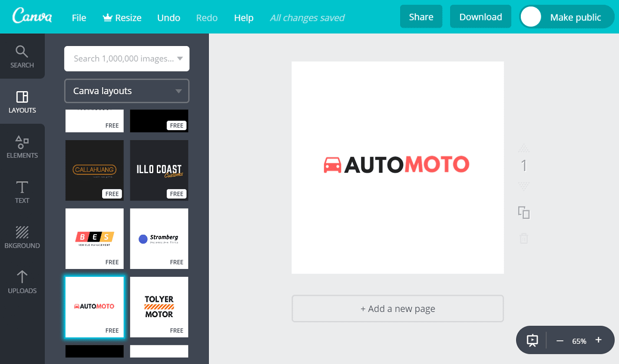Click the presentation mode icon
This screenshot has height=364, width=619.
point(533,341)
